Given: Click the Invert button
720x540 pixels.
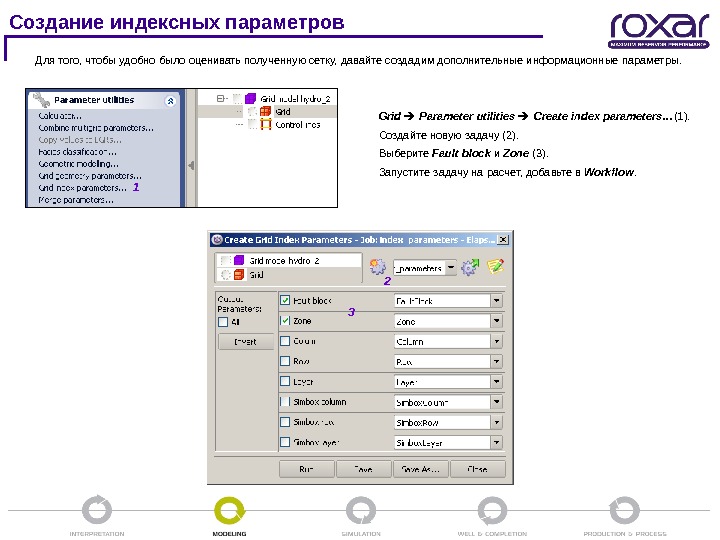Looking at the screenshot, I should click(246, 342).
